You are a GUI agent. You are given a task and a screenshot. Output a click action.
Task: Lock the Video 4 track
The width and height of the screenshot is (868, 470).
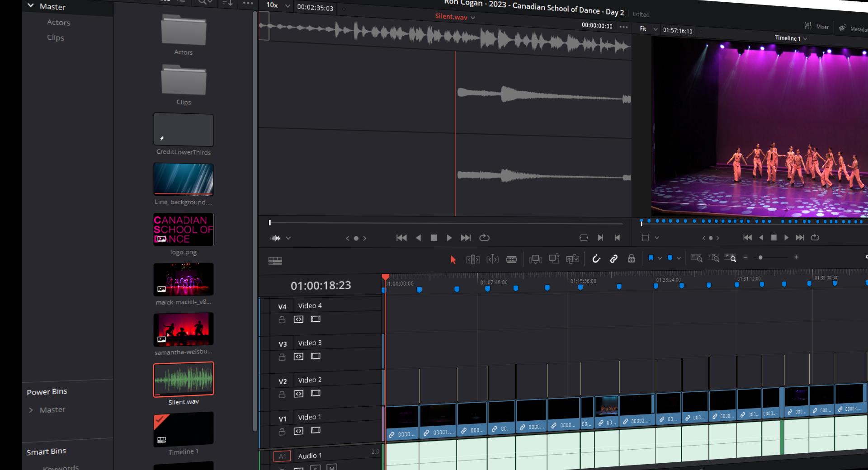tap(282, 320)
